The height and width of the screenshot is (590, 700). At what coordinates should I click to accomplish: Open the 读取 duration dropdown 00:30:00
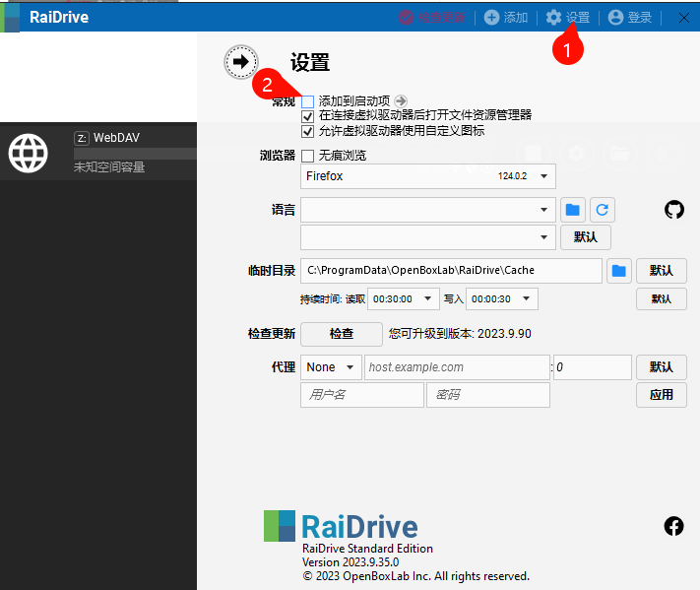pos(403,298)
